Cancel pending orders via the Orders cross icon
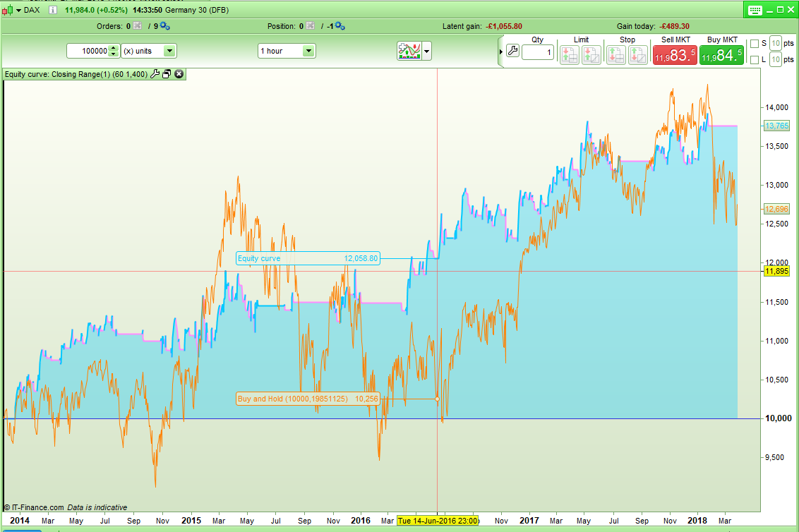This screenshot has width=799, height=532. [138, 26]
